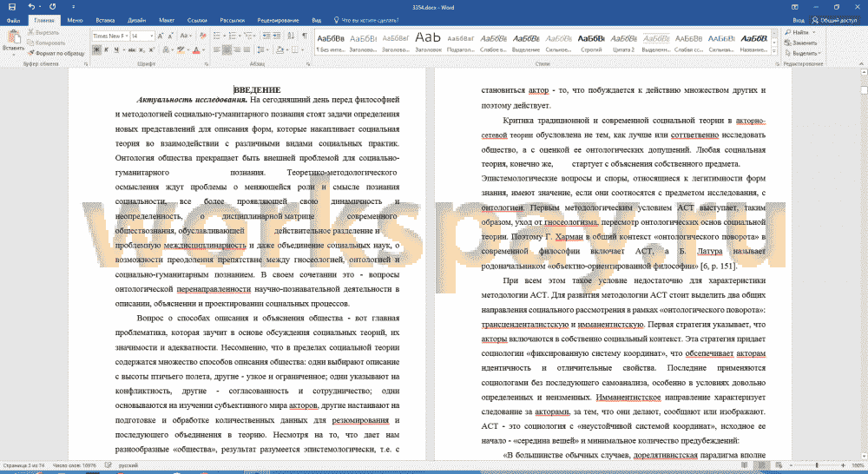Open Шрифт dialog launcher

[x=206, y=63]
